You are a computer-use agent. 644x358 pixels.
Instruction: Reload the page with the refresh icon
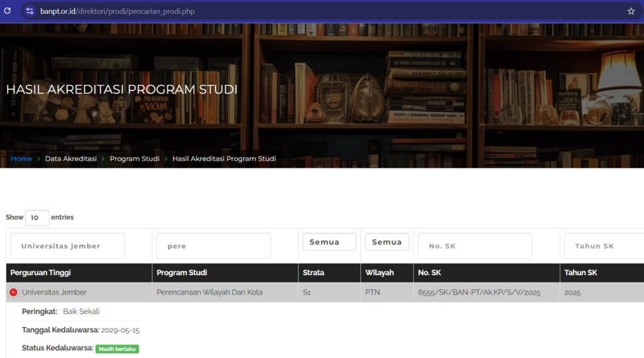[8, 11]
